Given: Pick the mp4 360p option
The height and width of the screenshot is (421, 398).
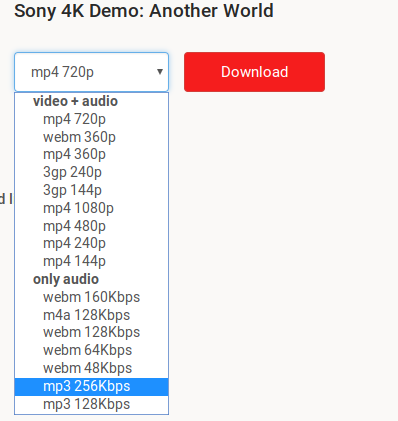Looking at the screenshot, I should tap(91, 154).
